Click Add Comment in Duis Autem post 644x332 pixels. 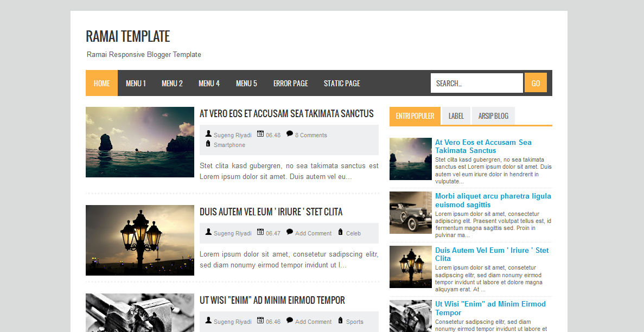point(313,233)
